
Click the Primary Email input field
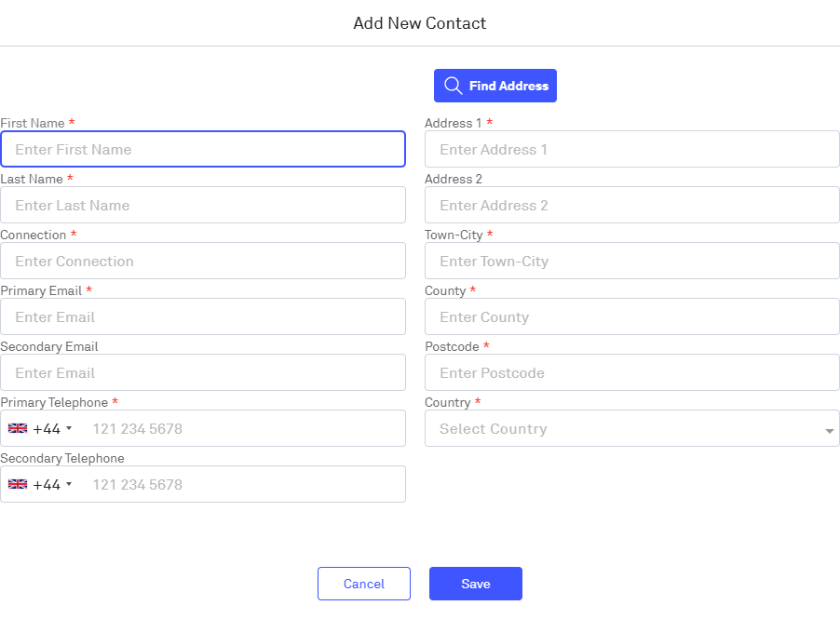[203, 316]
